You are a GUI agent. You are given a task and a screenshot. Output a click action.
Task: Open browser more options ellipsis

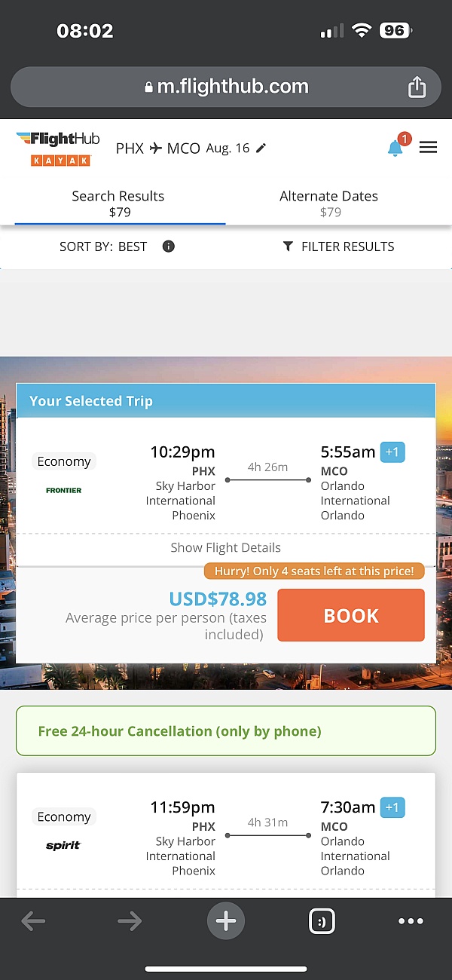(x=411, y=920)
